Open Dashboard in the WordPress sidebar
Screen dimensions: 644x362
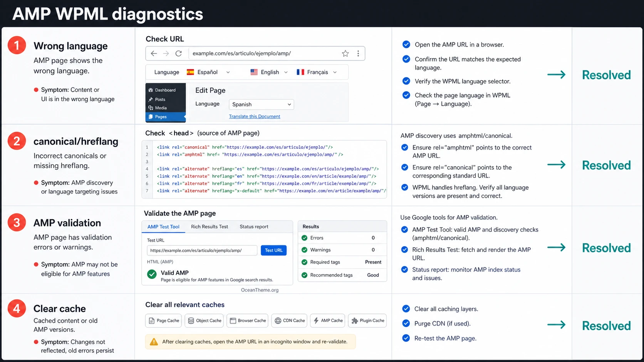coord(166,90)
